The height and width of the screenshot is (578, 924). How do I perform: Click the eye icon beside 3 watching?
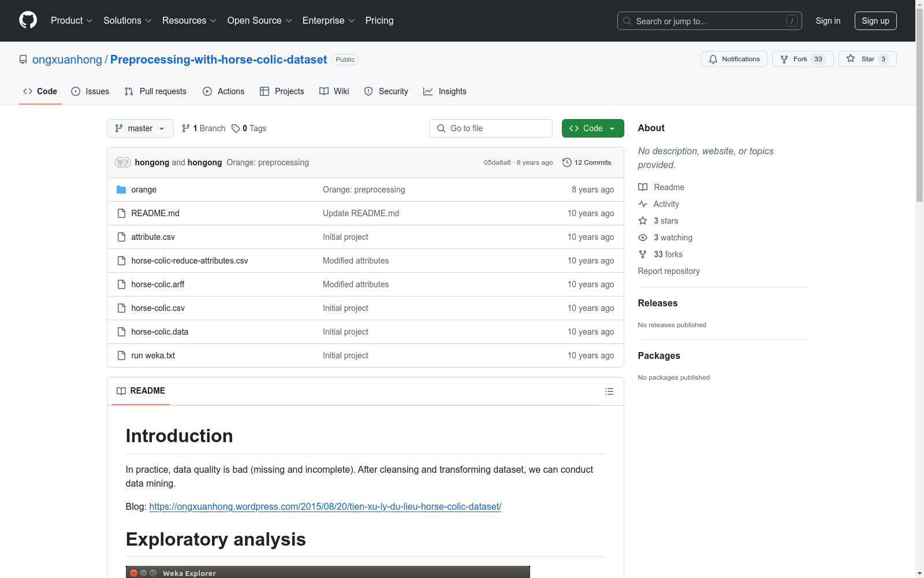coord(643,238)
